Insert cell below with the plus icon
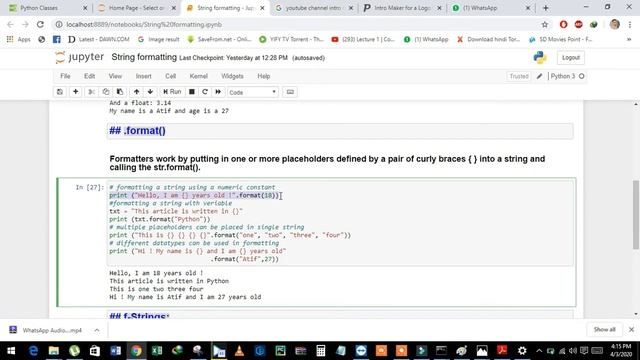Screen dimensions: 640x360 (76, 92)
